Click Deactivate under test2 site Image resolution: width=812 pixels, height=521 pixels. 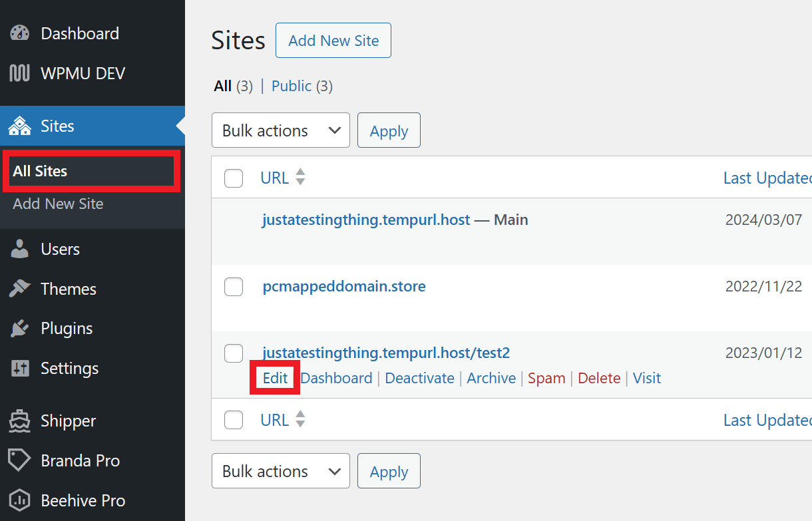tap(419, 378)
